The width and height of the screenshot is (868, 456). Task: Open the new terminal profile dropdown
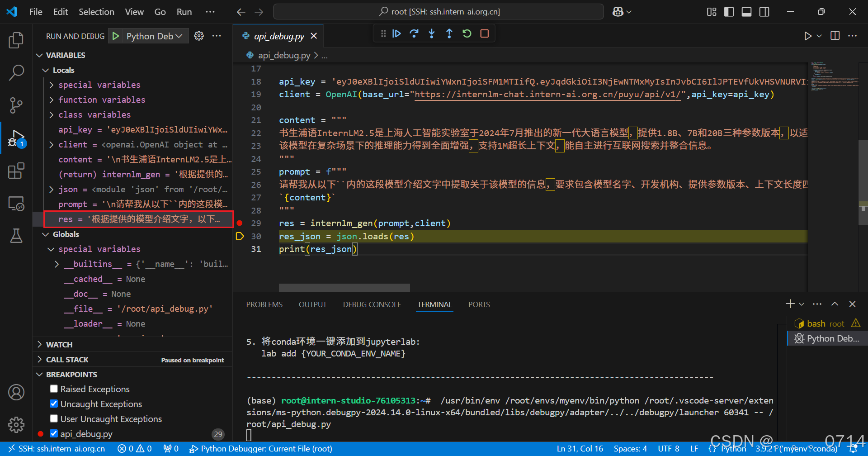pyautogui.click(x=802, y=304)
